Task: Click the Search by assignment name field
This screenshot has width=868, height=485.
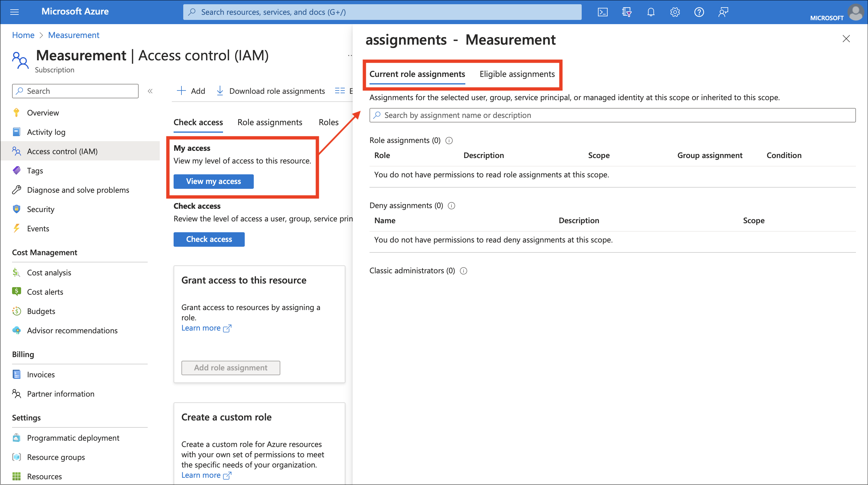Action: [613, 115]
